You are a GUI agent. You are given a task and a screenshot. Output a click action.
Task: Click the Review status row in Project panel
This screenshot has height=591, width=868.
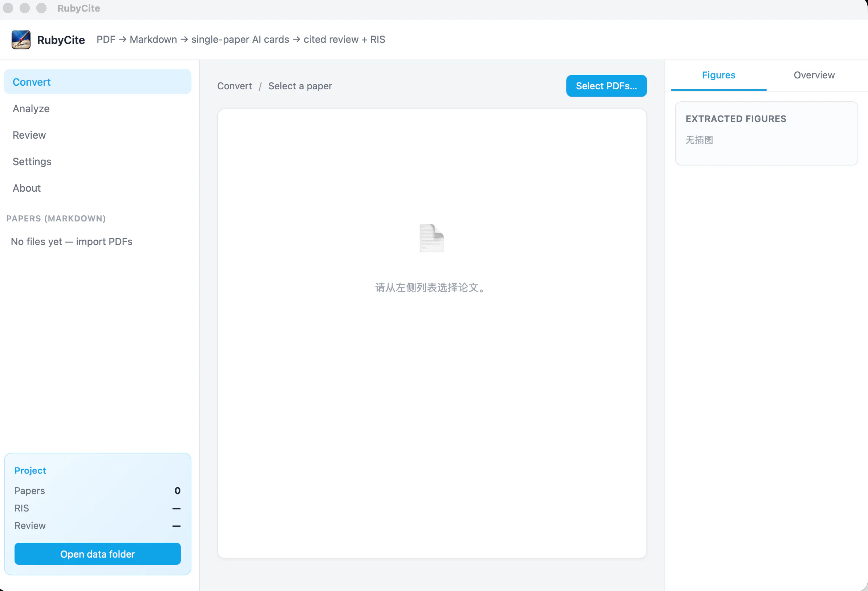point(97,525)
